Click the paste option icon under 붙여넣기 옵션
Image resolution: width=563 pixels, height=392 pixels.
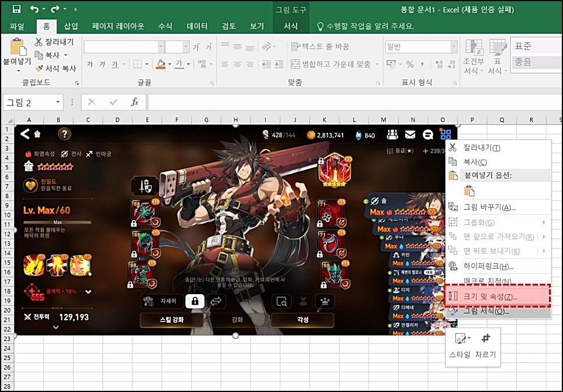[469, 190]
